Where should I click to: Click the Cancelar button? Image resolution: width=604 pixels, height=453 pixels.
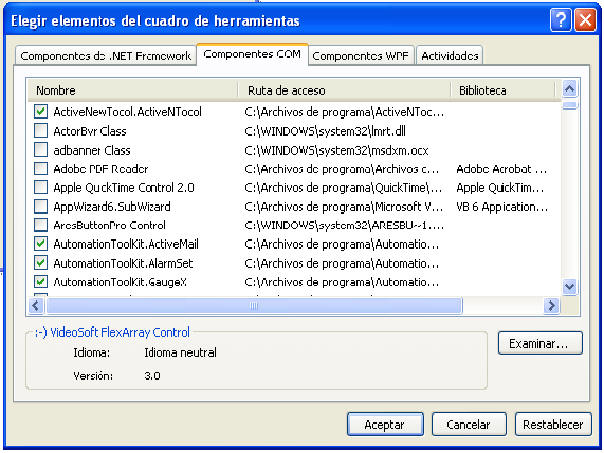tap(468, 424)
